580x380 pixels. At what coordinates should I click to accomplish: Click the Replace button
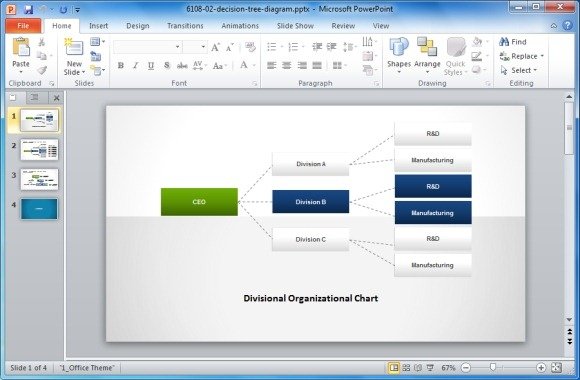pos(522,56)
